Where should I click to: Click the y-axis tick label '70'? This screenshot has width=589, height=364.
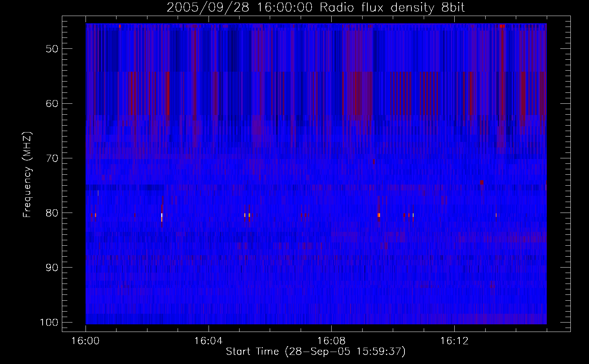pos(52,158)
